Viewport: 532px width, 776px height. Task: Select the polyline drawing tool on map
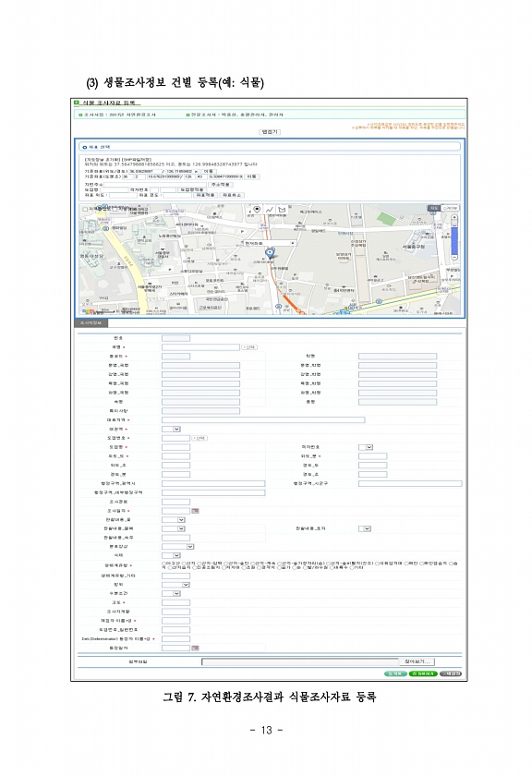tap(269, 210)
